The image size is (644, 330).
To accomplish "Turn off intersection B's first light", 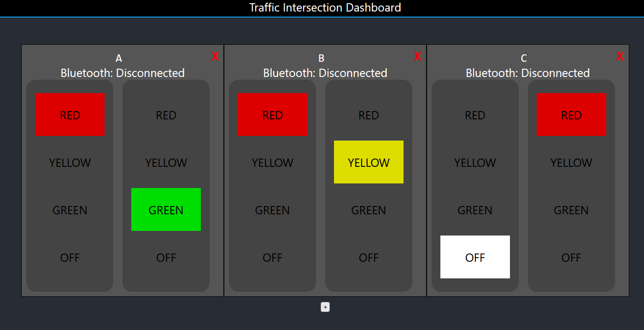I will (272, 258).
